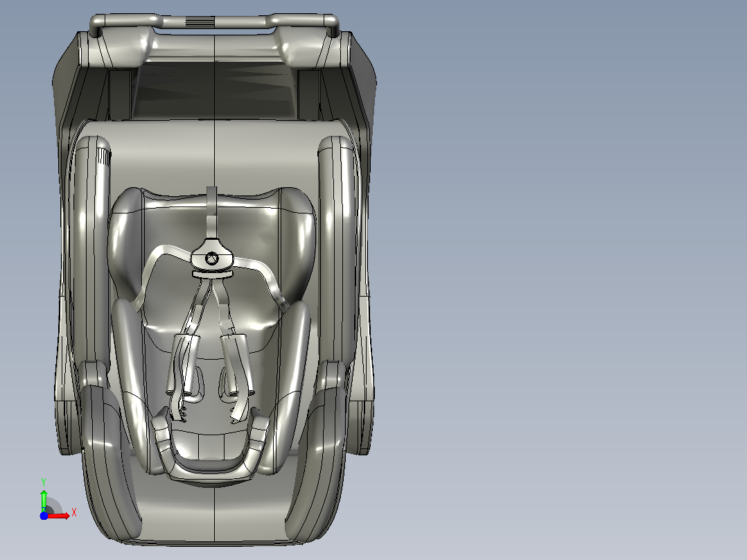The height and width of the screenshot is (560, 747).
Task: Click the circular harness buckle button
Action: coord(212,259)
